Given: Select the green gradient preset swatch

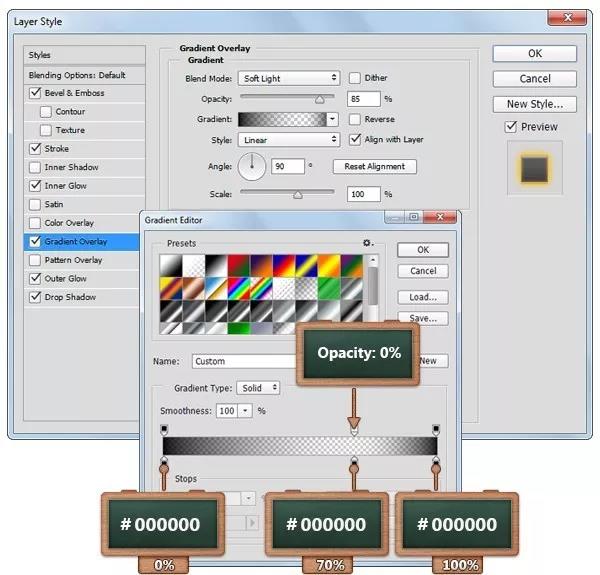Looking at the screenshot, I should click(329, 288).
